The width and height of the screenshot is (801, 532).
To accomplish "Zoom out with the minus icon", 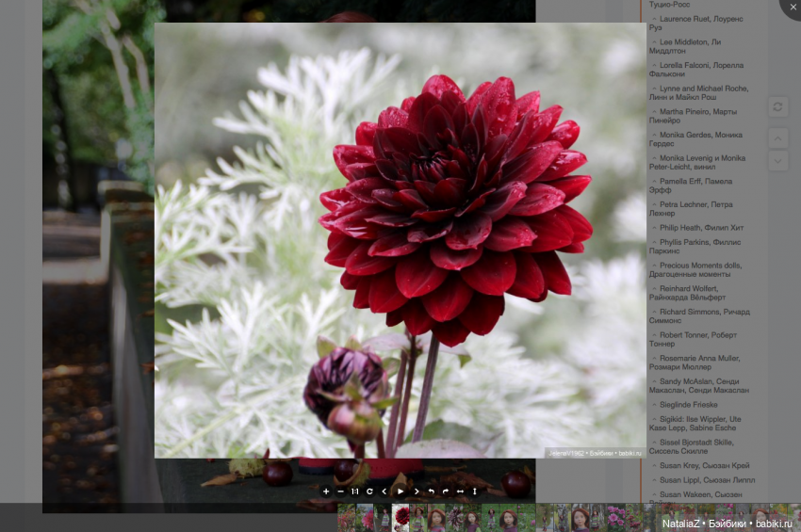I will 340,492.
